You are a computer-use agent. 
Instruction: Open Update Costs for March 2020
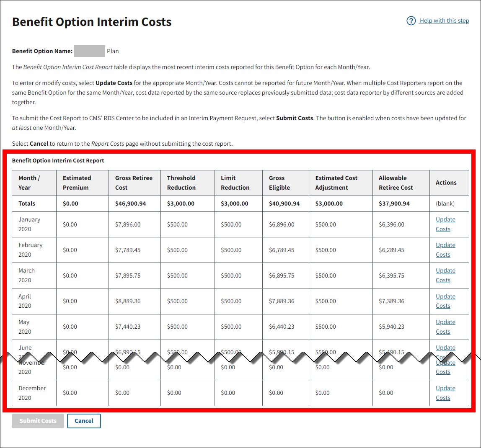tap(445, 275)
